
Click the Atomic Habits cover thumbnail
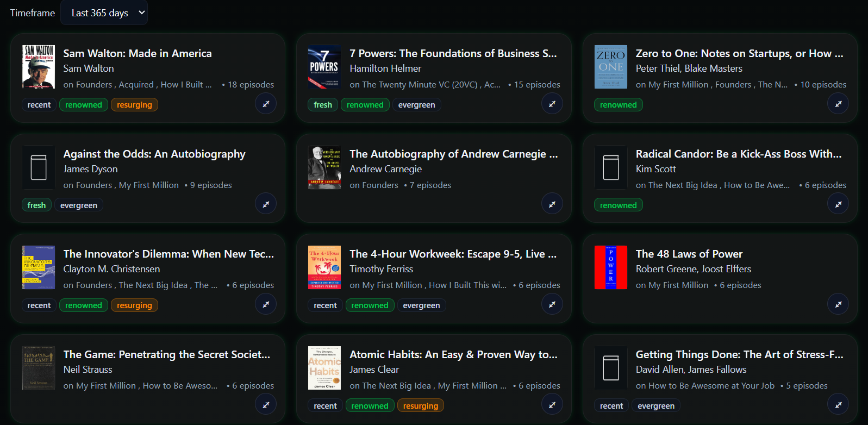pyautogui.click(x=324, y=368)
